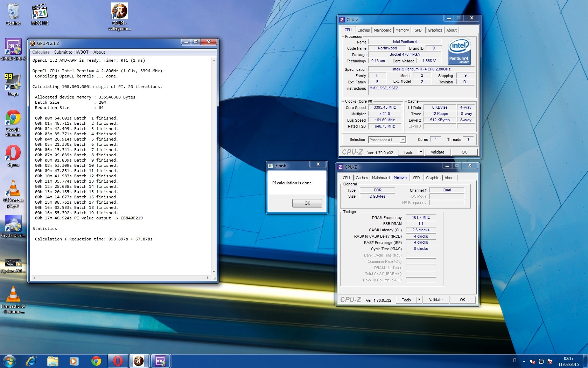Screen dimensions: 588x368
Task: Click Tools button in bottom CPU-Z
Action: tap(406, 300)
